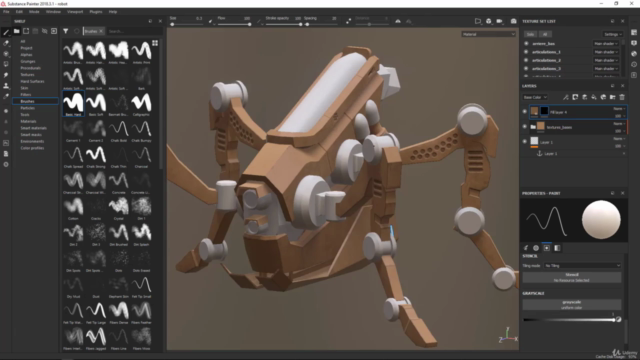Toggle visibility of arriere_bas texture set
Image resolution: width=640 pixels, height=360 pixels.
click(526, 43)
